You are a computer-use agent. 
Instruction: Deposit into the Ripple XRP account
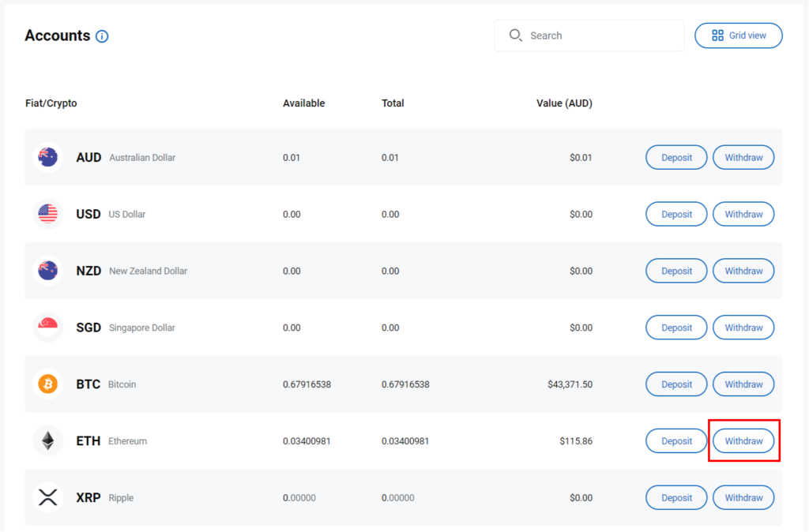point(676,498)
